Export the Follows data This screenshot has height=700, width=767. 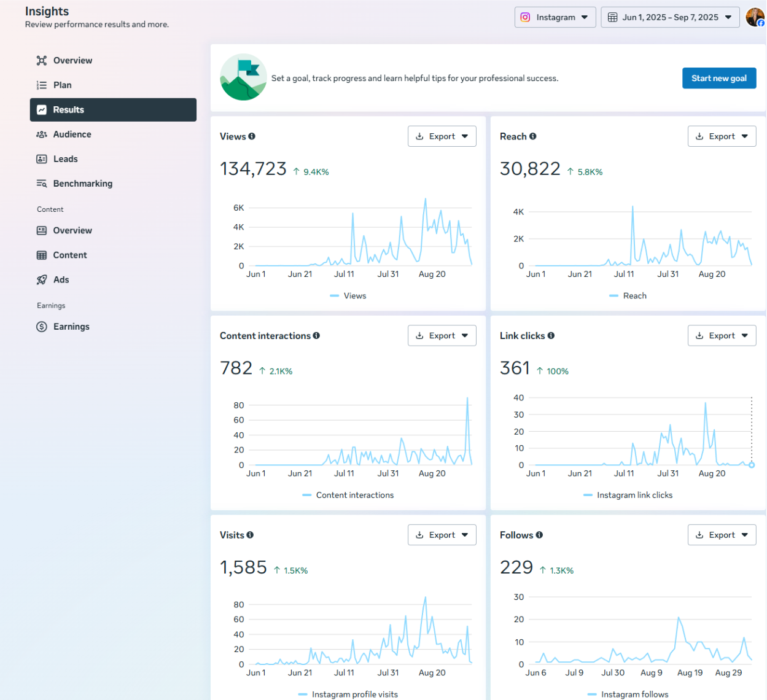[722, 534]
